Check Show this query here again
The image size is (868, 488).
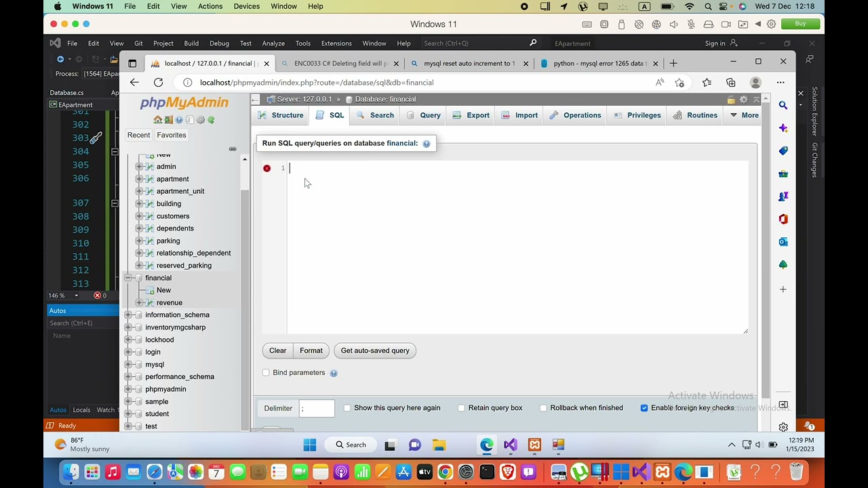tap(347, 408)
